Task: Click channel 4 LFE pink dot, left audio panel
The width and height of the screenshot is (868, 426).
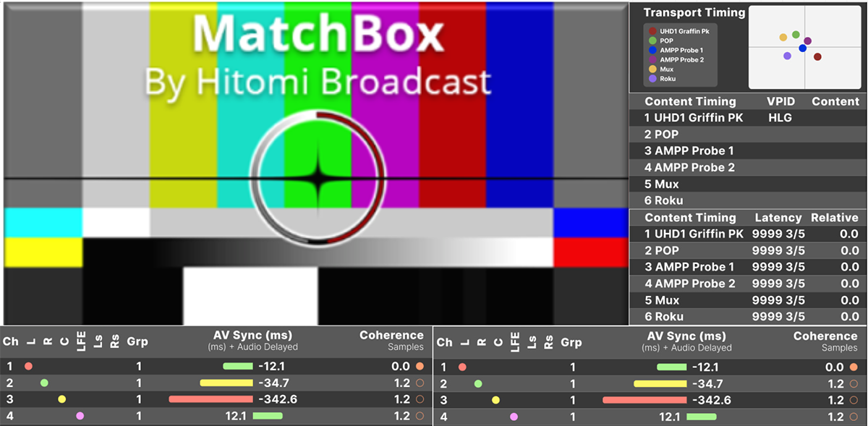Action: pyautogui.click(x=80, y=416)
